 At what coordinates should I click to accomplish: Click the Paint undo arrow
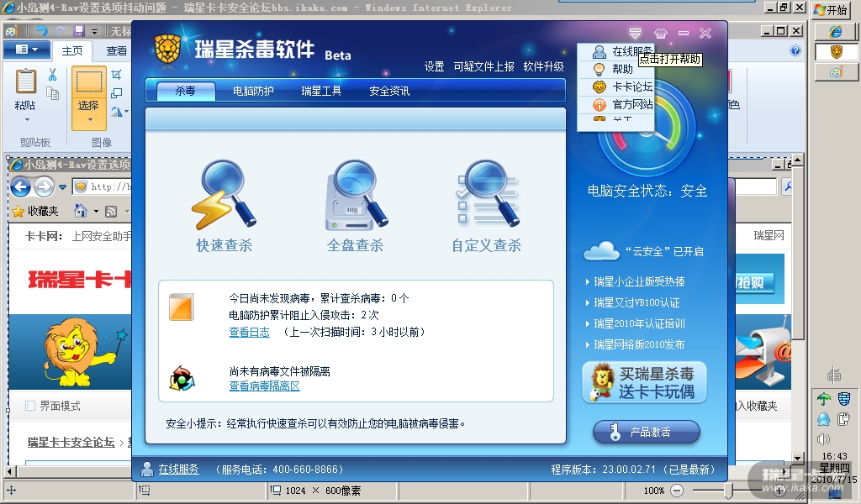[x=42, y=31]
